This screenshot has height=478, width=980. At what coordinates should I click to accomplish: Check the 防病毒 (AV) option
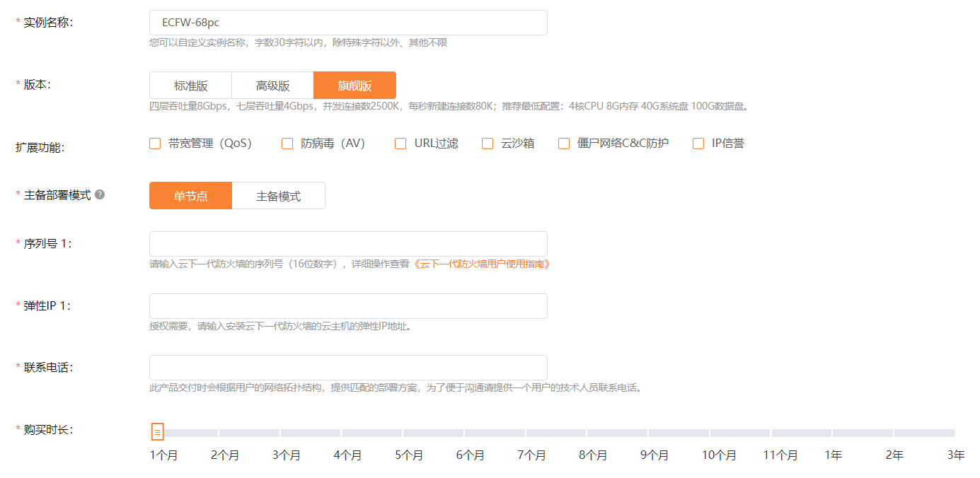tap(287, 144)
